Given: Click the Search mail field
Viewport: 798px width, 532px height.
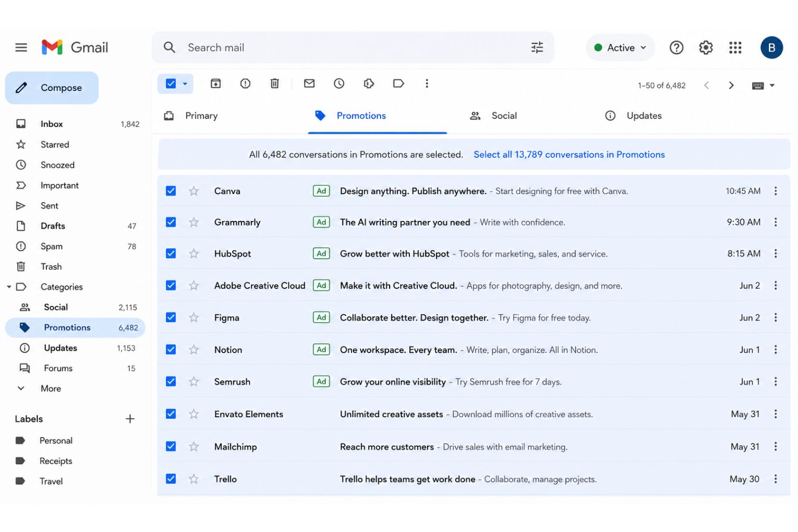Looking at the screenshot, I should click(353, 47).
